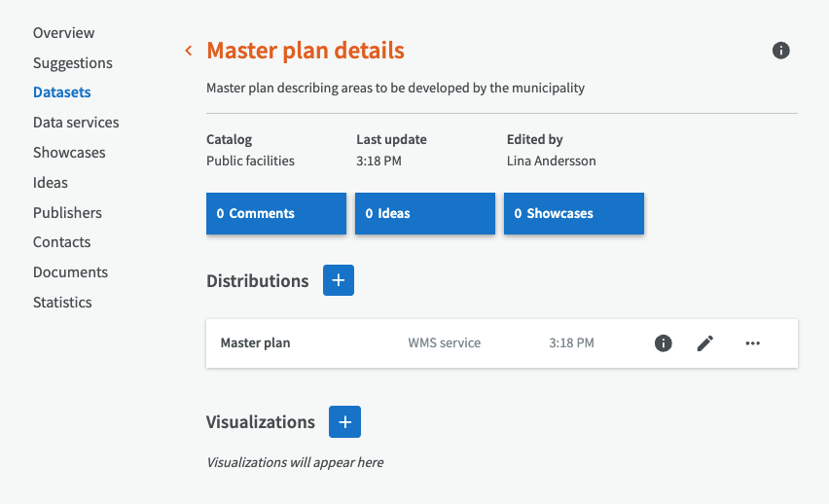
Task: Click the 0 Showcases button
Action: click(x=574, y=213)
